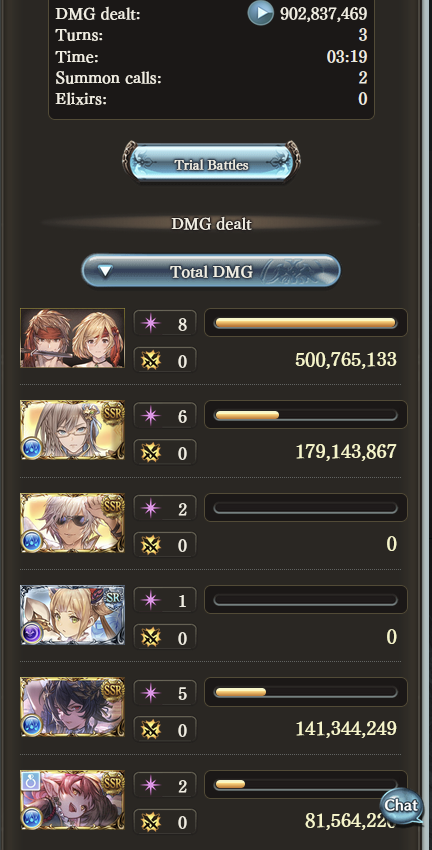Click the purple star icon showing 5
Viewport: 432px width, 850px height.
(x=151, y=693)
